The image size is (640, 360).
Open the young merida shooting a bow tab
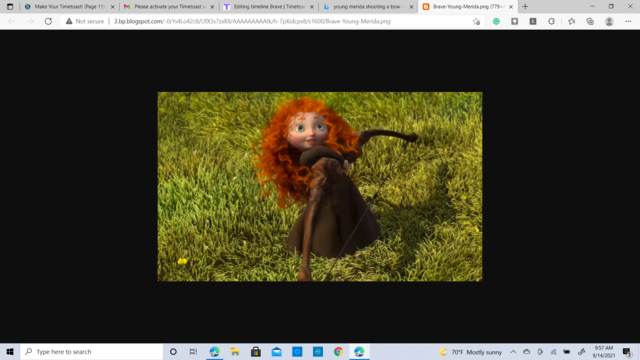368,7
